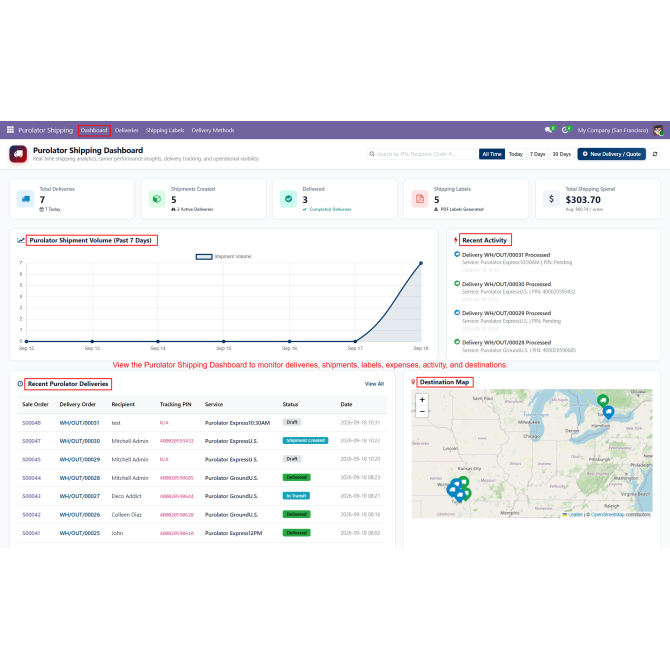
Task: Click recipient Deco Addict
Action: click(x=126, y=496)
